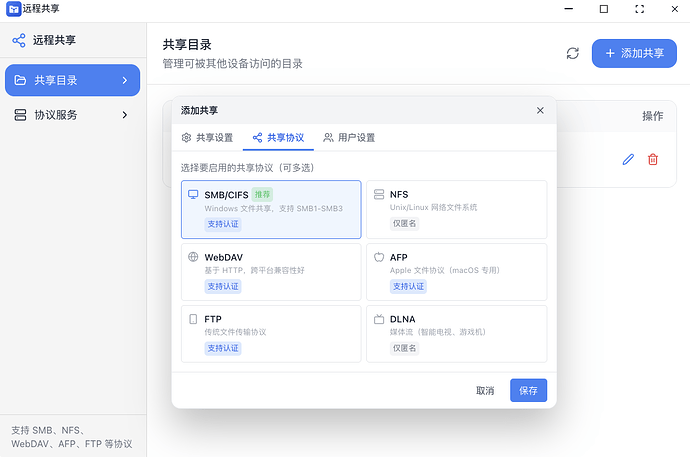Click 仅匿名 tag on DLNA card
This screenshot has height=457, width=690.
[404, 348]
